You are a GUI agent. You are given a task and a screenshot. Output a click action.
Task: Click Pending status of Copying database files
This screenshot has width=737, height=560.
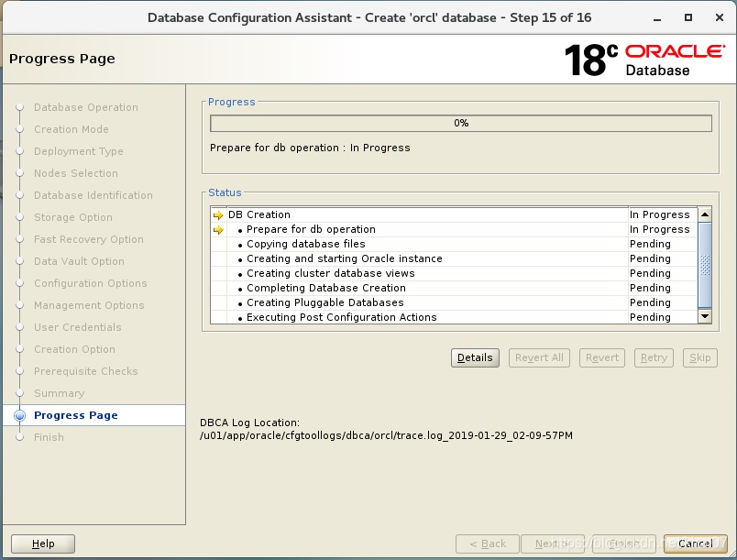[x=650, y=244]
